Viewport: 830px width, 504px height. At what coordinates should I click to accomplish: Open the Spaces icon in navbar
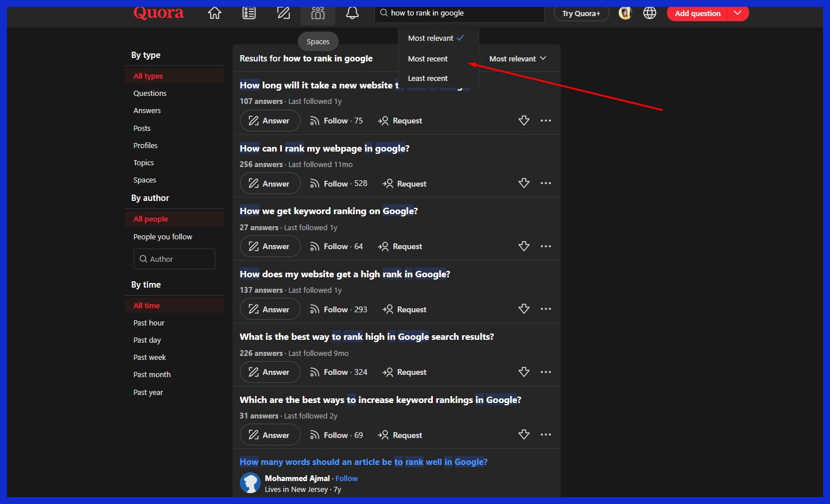point(318,13)
